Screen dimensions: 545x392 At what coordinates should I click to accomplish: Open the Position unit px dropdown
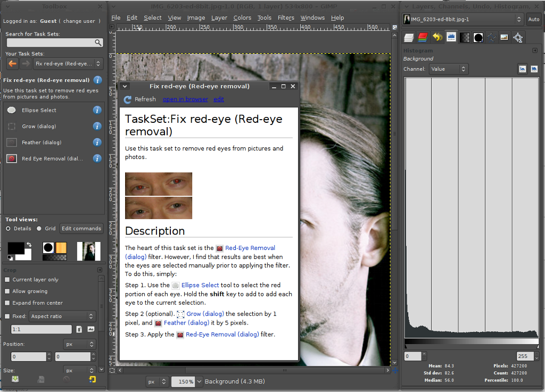coord(80,344)
